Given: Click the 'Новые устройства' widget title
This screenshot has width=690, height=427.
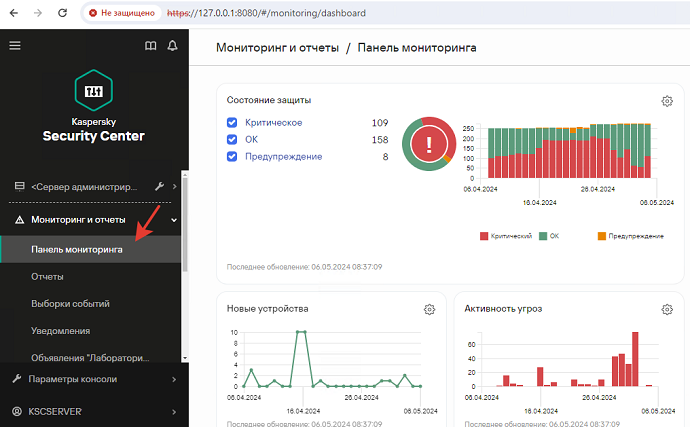Looking at the screenshot, I should click(x=268, y=309).
